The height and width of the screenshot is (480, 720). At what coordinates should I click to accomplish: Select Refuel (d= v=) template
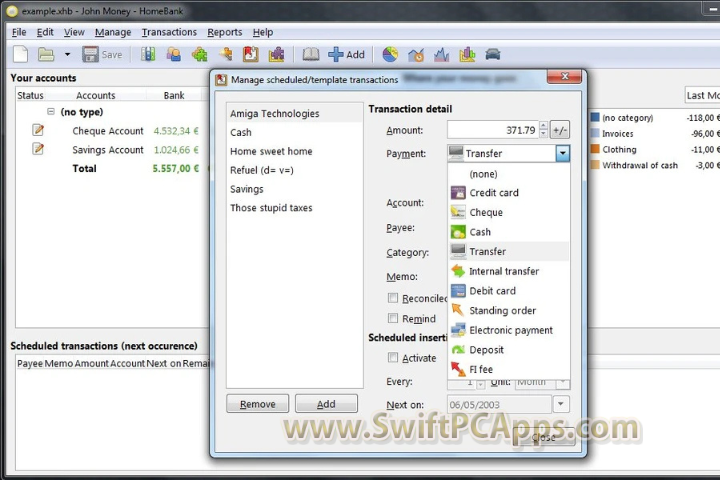[294, 170]
